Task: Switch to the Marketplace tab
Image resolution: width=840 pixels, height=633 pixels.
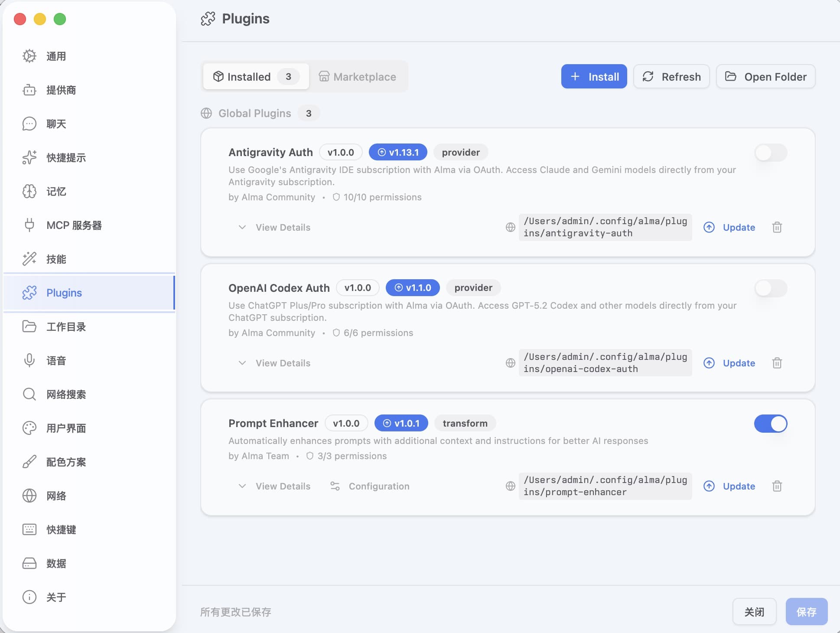Action: point(358,77)
